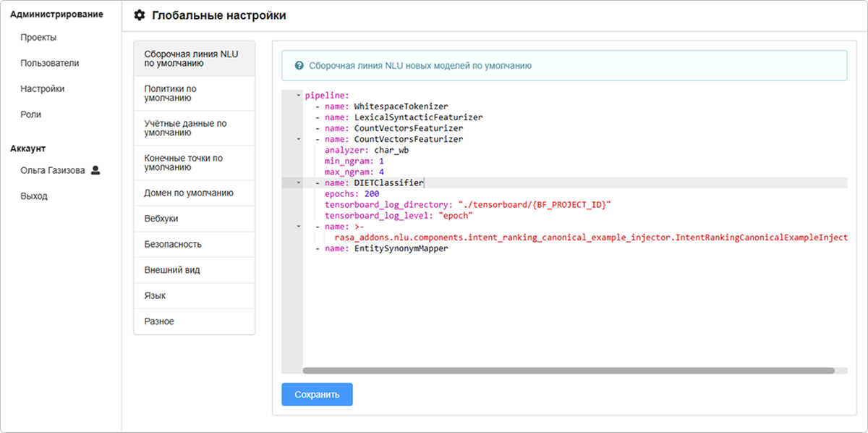
Task: Click the tensorboard_log_directory line
Action: (x=468, y=205)
